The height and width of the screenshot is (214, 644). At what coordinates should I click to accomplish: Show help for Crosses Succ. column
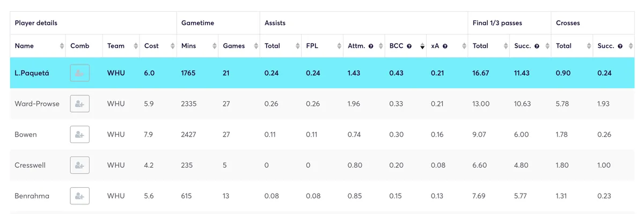(x=620, y=46)
